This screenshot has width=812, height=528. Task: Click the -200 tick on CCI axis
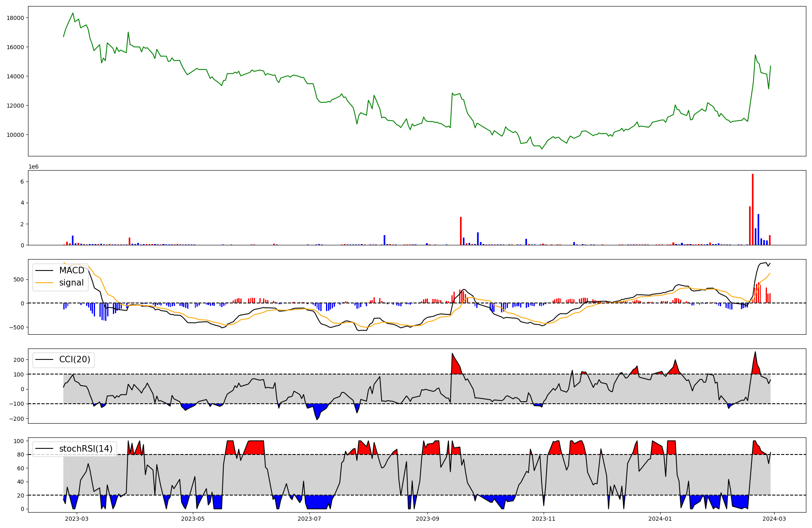17,419
